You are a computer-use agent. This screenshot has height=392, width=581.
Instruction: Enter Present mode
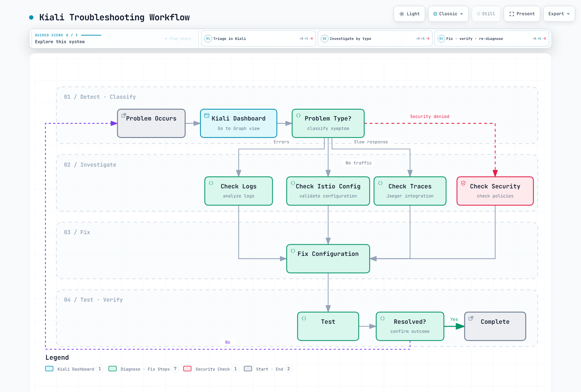pyautogui.click(x=522, y=14)
